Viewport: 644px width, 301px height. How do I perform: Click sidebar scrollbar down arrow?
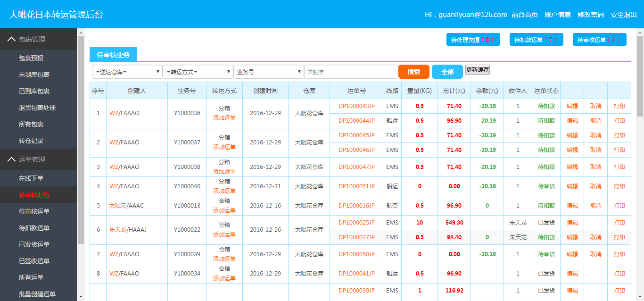(81, 297)
